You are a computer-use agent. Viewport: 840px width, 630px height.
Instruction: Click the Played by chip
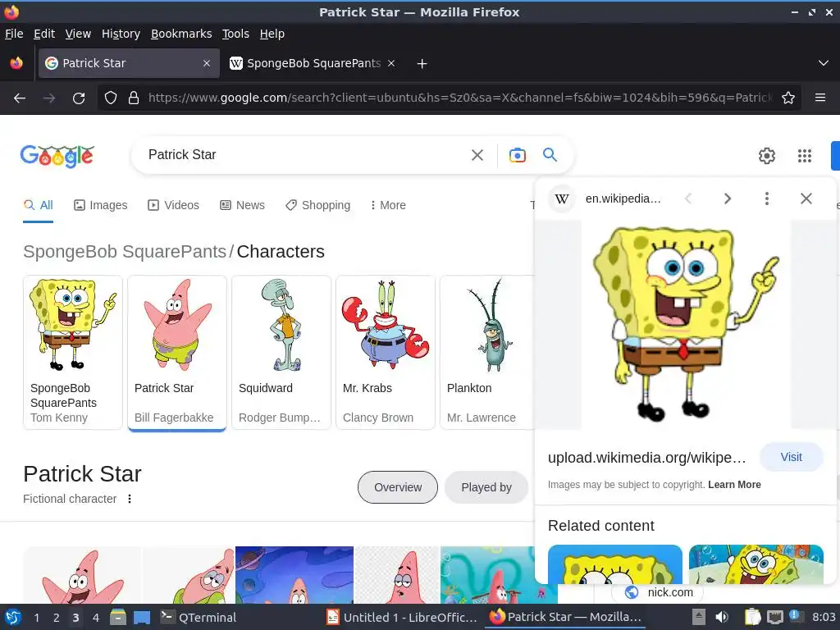tap(486, 487)
